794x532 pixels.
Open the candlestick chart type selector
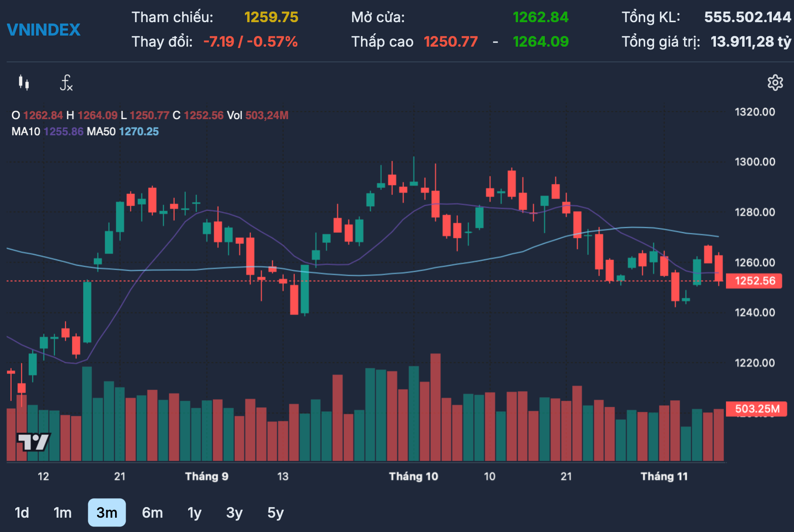(x=24, y=83)
